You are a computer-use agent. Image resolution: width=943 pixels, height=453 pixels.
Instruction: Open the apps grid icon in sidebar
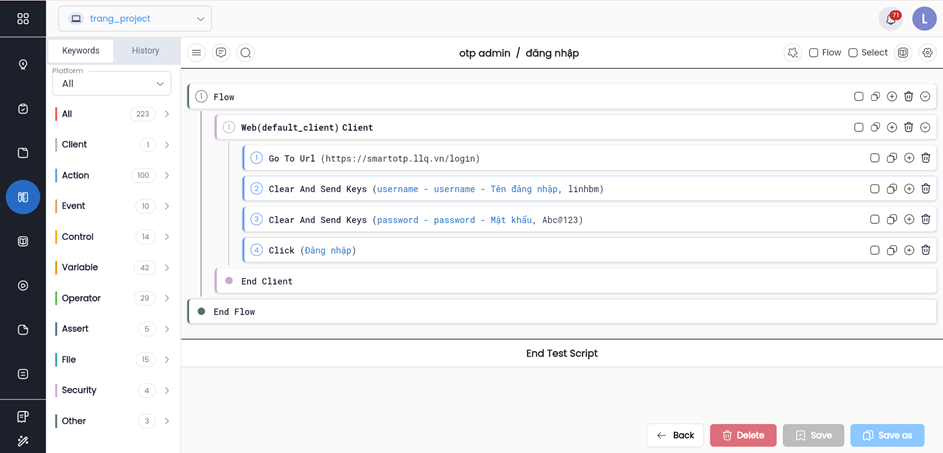click(x=23, y=19)
